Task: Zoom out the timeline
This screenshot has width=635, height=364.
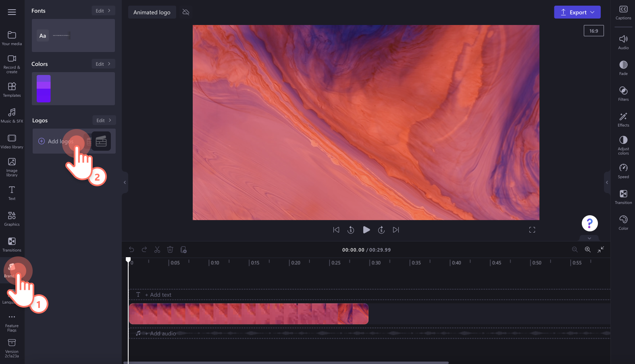Action: pos(575,250)
